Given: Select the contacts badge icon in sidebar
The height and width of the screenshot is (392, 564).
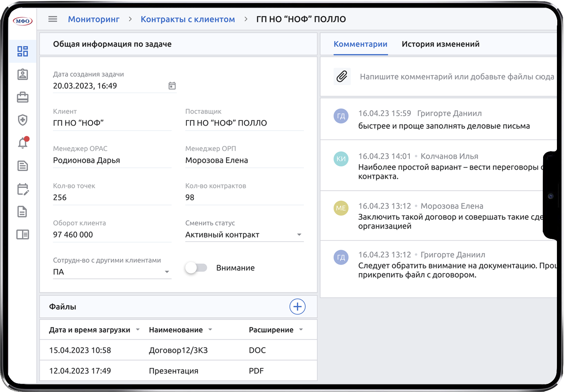Looking at the screenshot, I should click(23, 74).
